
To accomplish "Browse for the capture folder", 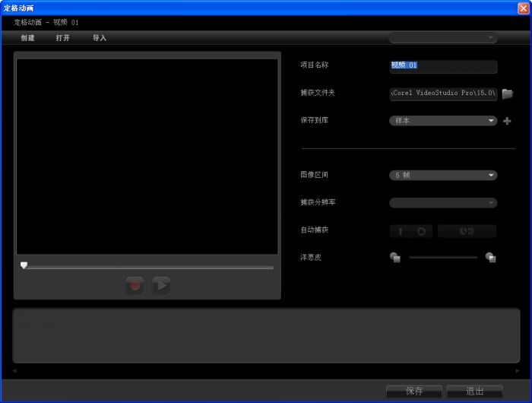I will (508, 94).
